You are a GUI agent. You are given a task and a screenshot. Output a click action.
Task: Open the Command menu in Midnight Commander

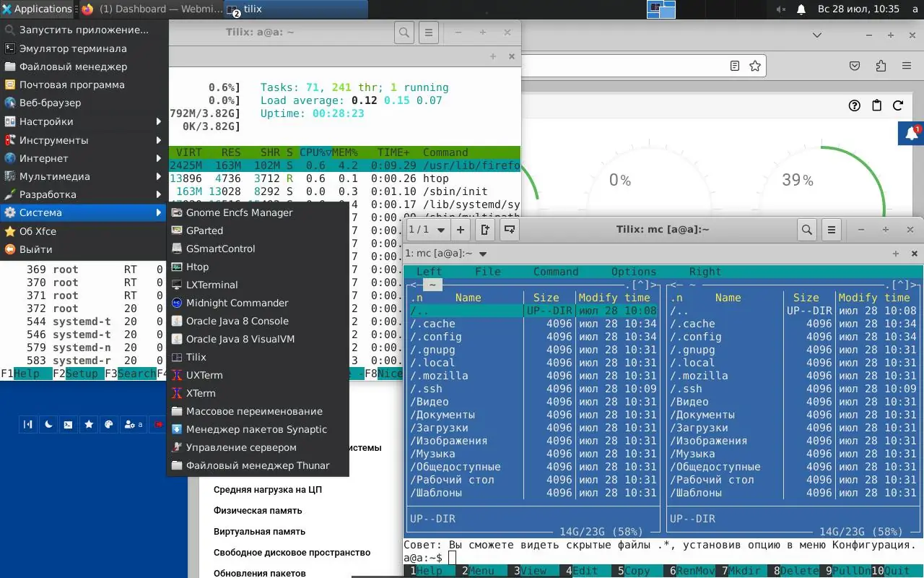tap(555, 272)
